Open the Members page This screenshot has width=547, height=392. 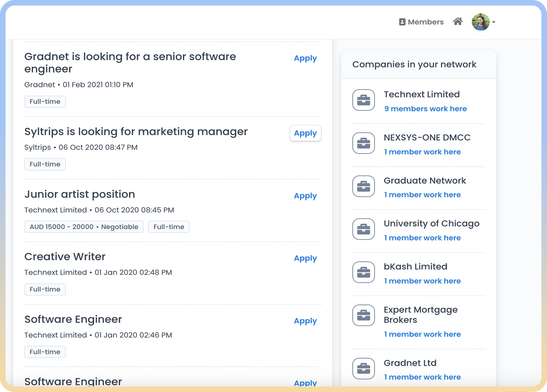coord(421,22)
